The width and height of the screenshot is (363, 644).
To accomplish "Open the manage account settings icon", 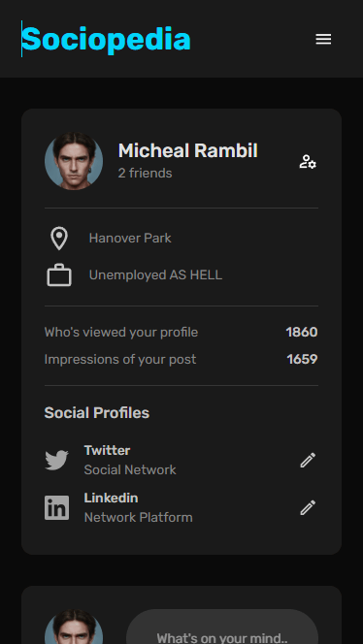I will tap(308, 162).
